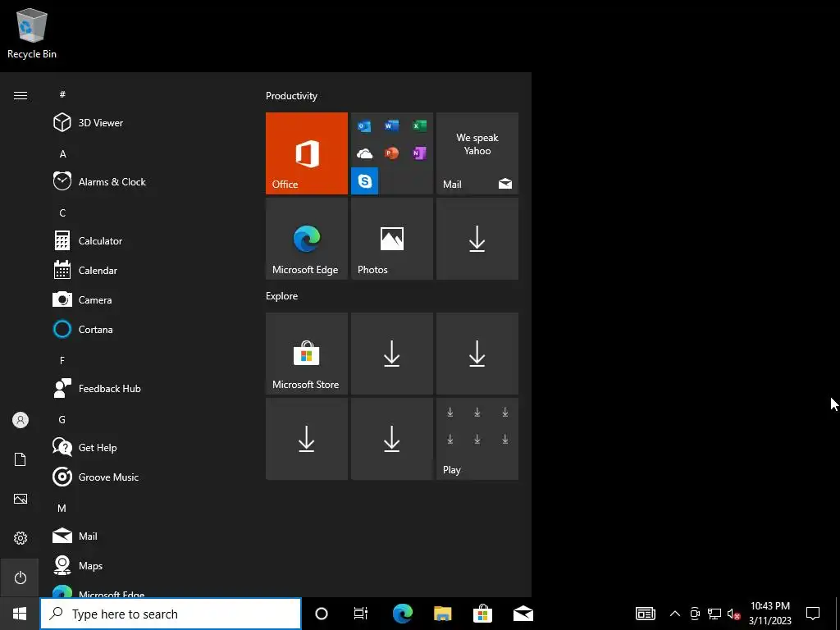Open the Office tile
The width and height of the screenshot is (840, 630).
[x=307, y=153]
